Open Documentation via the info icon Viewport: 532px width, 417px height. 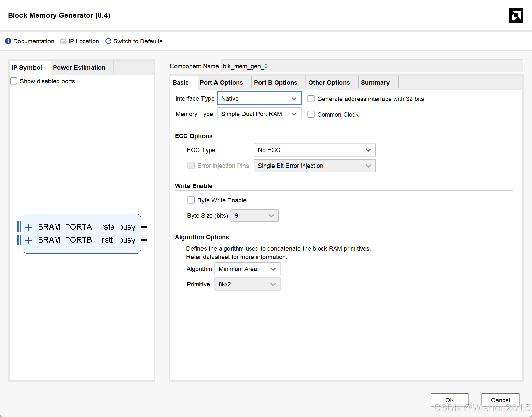click(8, 41)
